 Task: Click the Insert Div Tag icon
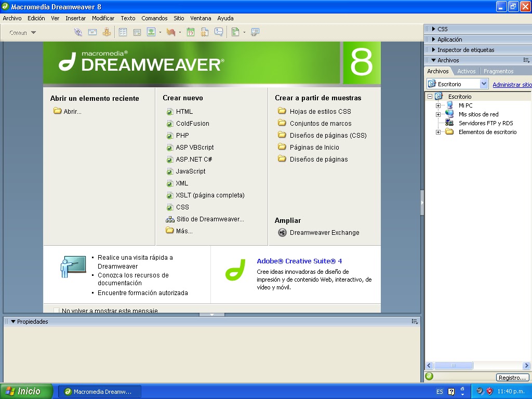coord(137,32)
